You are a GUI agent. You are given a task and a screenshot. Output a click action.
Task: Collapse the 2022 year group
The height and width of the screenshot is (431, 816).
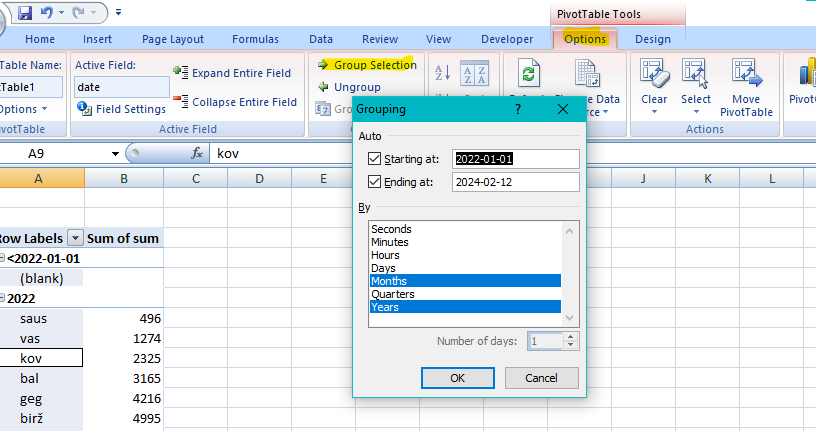tap(3, 298)
